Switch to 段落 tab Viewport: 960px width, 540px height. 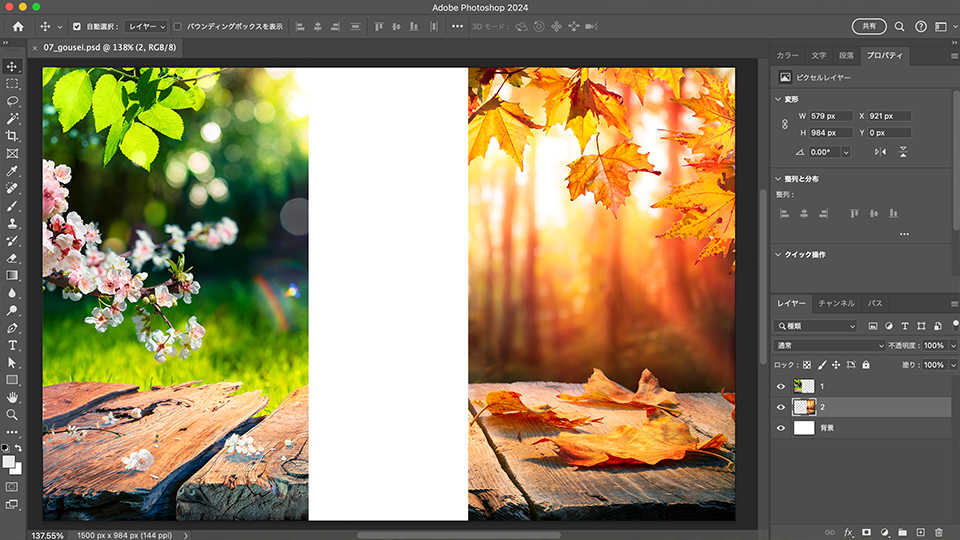[x=846, y=56]
